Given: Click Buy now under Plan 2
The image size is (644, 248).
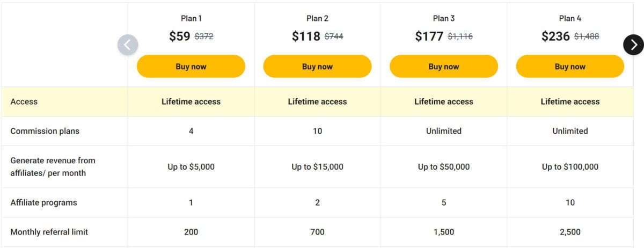Looking at the screenshot, I should [317, 67].
